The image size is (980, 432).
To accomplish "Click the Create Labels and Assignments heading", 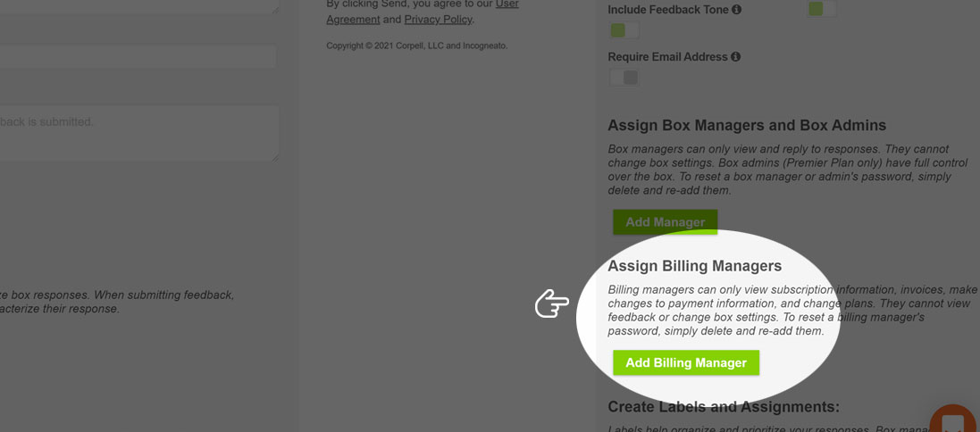I will coord(724,407).
